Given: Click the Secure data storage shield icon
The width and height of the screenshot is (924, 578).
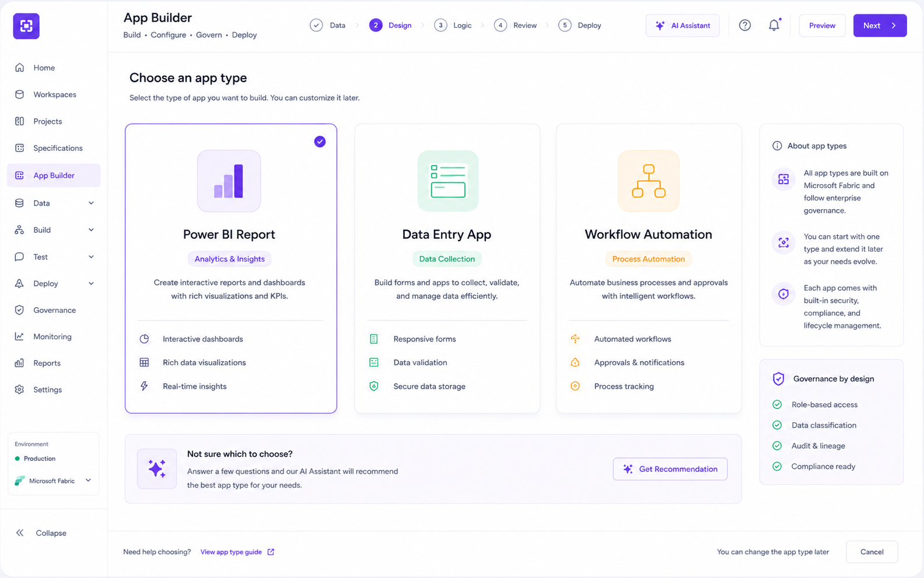Looking at the screenshot, I should click(374, 386).
